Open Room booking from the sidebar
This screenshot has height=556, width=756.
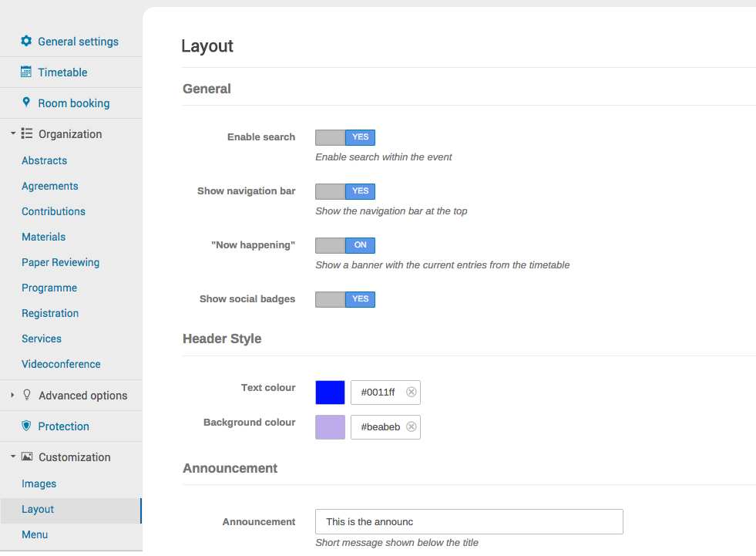74,103
